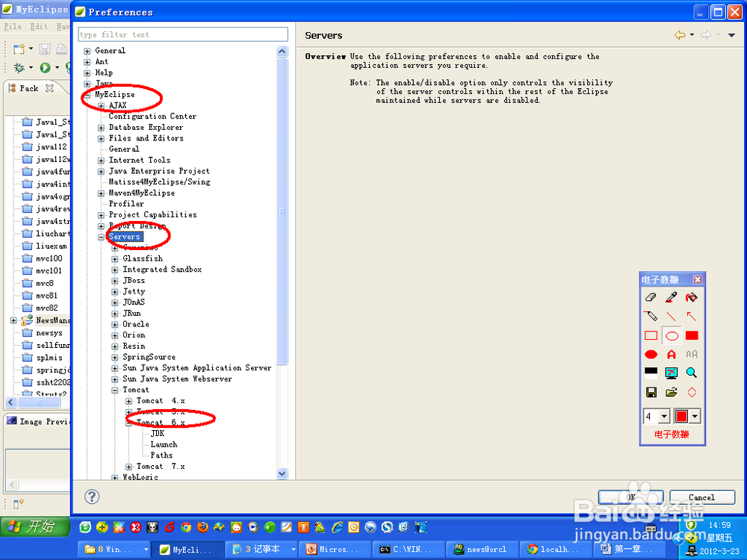The height and width of the screenshot is (560, 747).
Task: Open the view menu triangle in Servers header
Action: (731, 35)
